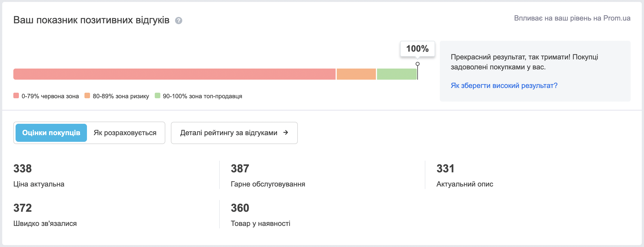Image resolution: width=644 pixels, height=247 pixels.
Task: Click the 372 Швидко зв'язалися stat
Action: pos(45,215)
